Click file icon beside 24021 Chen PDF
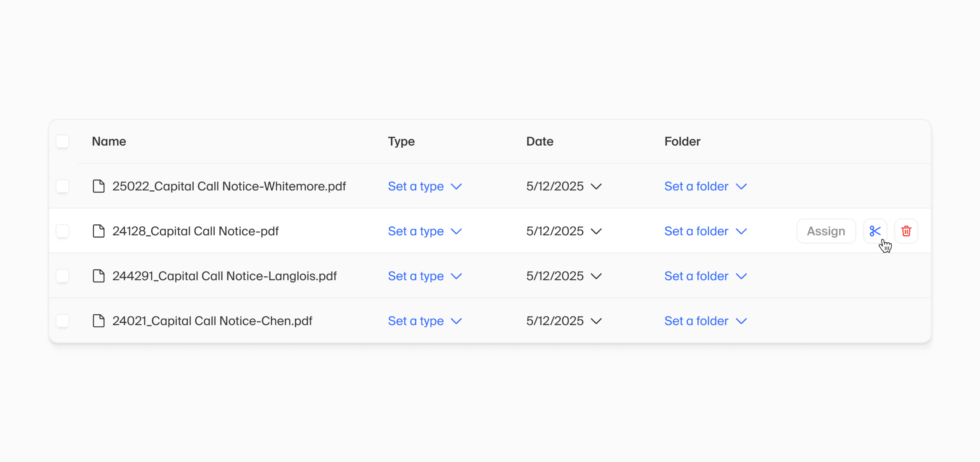980x462 pixels. click(x=98, y=321)
